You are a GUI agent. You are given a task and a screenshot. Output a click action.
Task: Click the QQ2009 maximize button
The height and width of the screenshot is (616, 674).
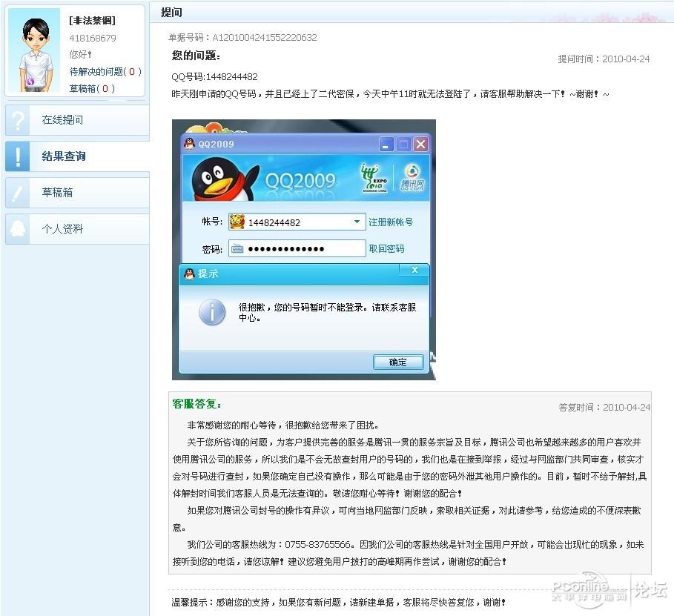tap(403, 145)
